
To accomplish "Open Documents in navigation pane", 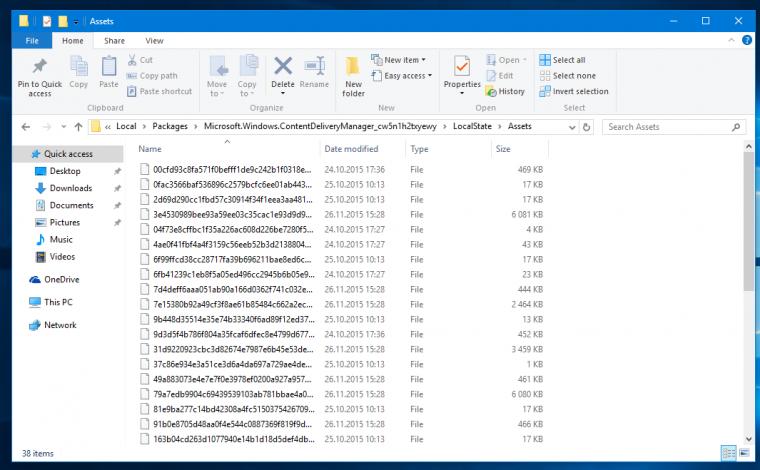I will pos(71,205).
